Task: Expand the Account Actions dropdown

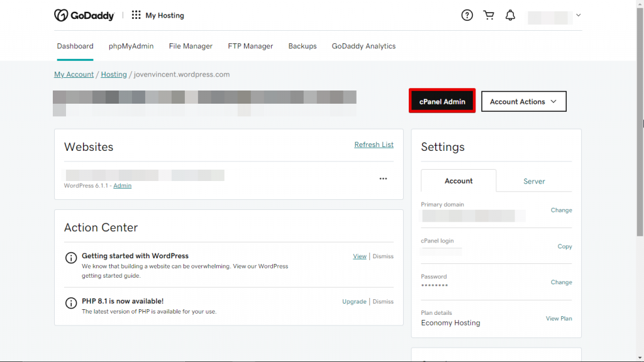Action: [x=523, y=101]
